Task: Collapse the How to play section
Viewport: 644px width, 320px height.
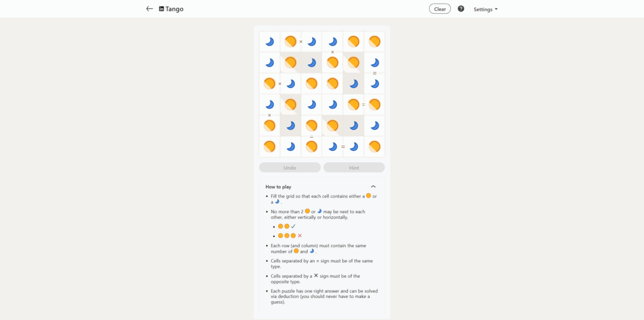Action: 374,187
